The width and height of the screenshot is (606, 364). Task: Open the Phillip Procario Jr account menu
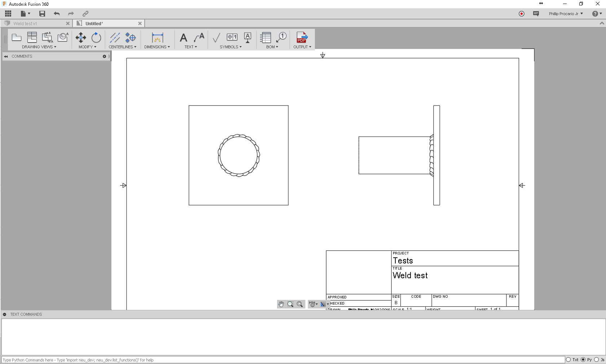click(566, 14)
